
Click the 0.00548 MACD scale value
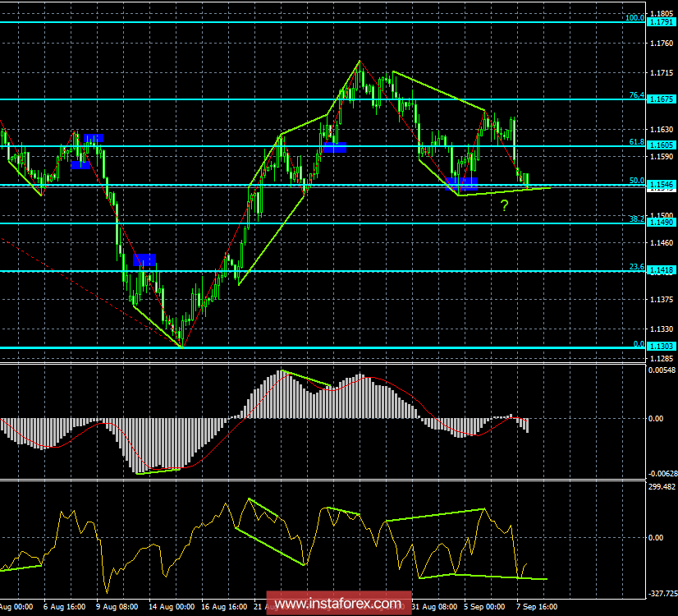(x=662, y=370)
